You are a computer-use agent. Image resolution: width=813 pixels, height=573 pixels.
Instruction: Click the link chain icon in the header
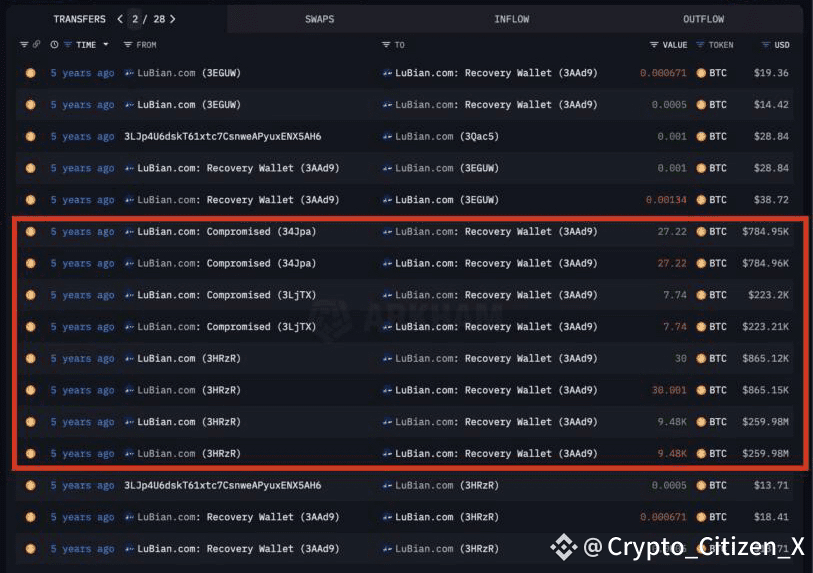click(x=36, y=45)
